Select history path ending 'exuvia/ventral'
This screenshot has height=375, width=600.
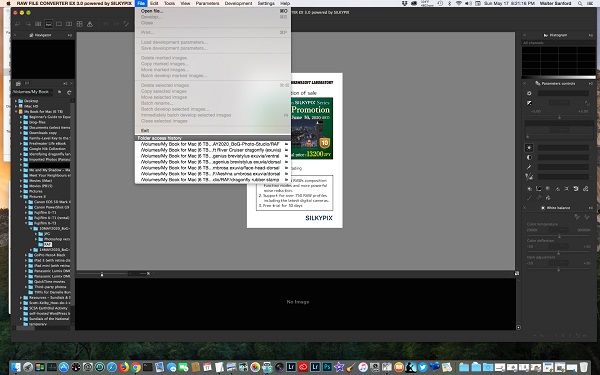pyautogui.click(x=213, y=156)
